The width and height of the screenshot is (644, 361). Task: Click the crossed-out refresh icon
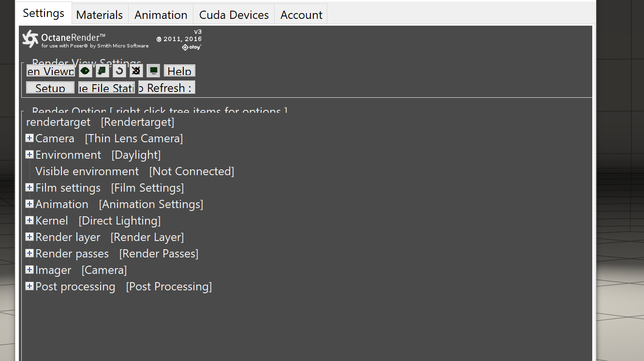click(x=136, y=71)
